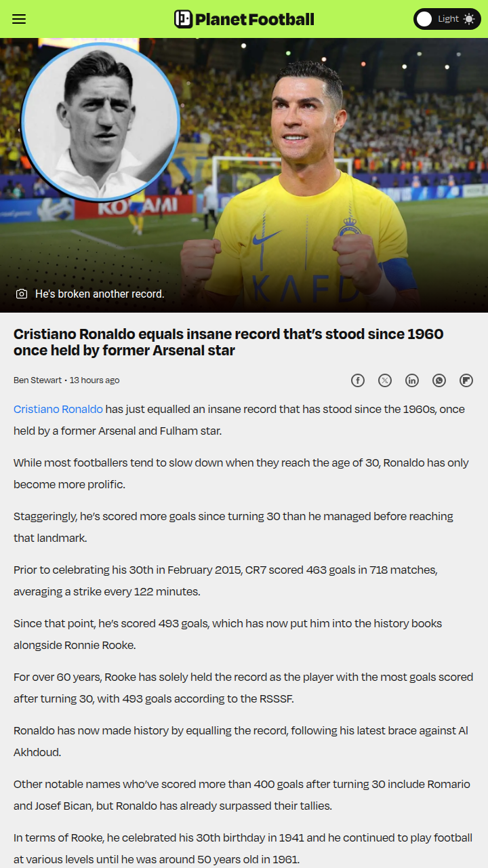Toggle the Light theme switch knob
This screenshot has height=868, width=488.
pos(424,19)
